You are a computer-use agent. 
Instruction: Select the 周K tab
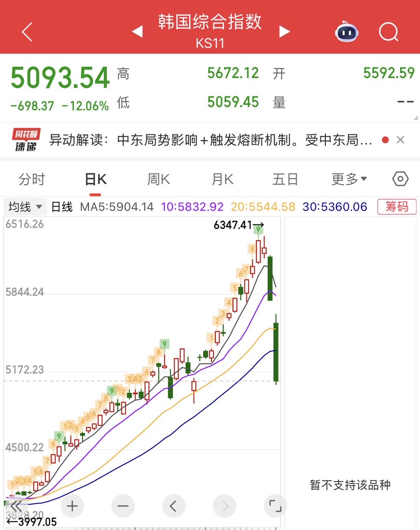(159, 179)
